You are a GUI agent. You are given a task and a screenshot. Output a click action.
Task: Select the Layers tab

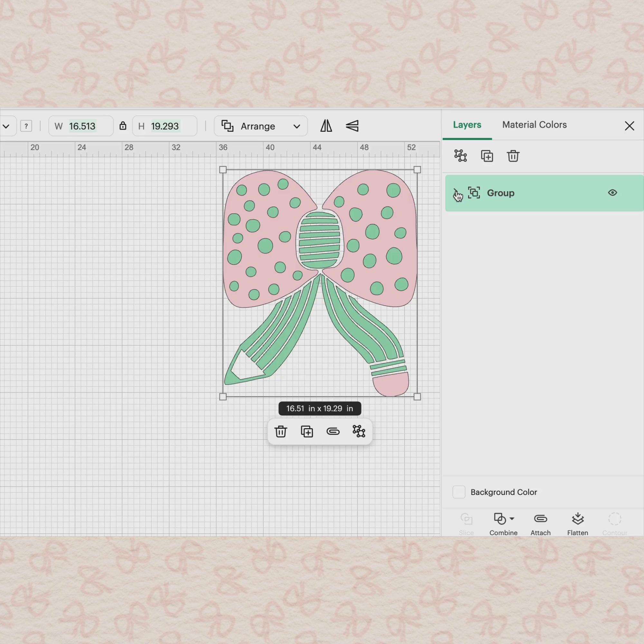pos(467,125)
